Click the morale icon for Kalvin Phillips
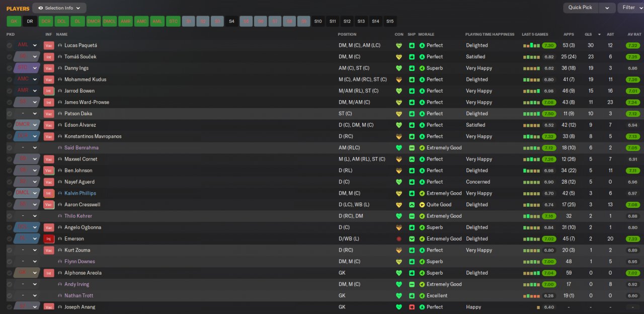644x314 pixels. pos(422,193)
